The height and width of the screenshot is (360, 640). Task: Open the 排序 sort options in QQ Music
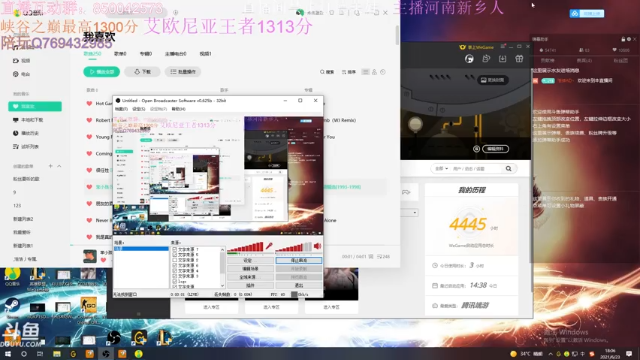coord(349,72)
